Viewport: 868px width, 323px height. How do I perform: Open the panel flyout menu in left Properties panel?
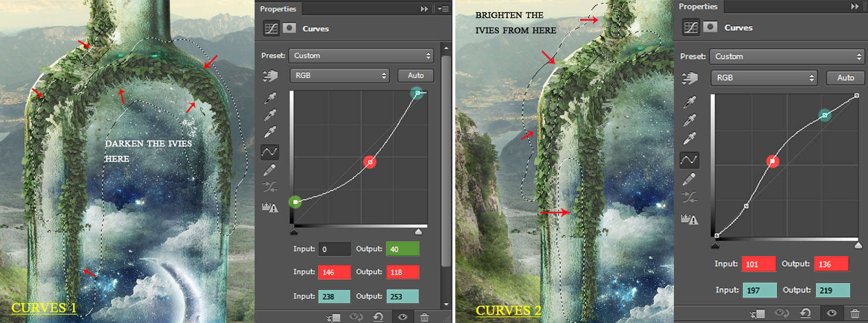coord(443,9)
